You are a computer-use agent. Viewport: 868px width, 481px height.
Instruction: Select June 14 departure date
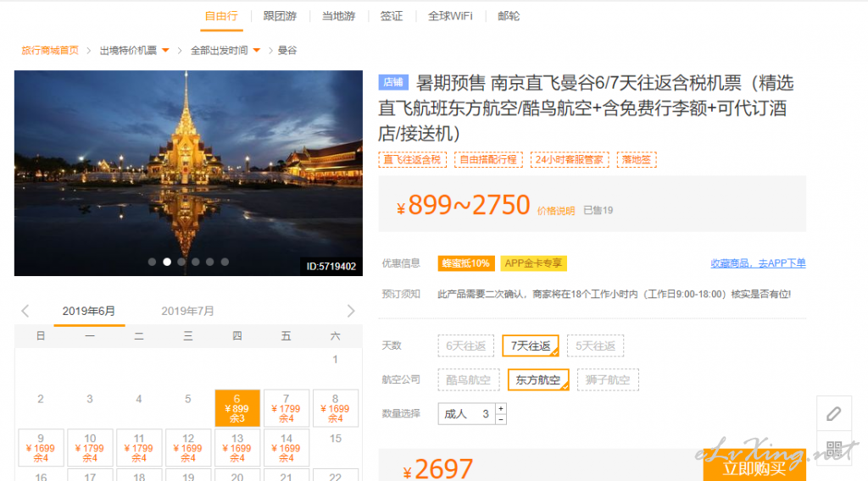tap(287, 447)
